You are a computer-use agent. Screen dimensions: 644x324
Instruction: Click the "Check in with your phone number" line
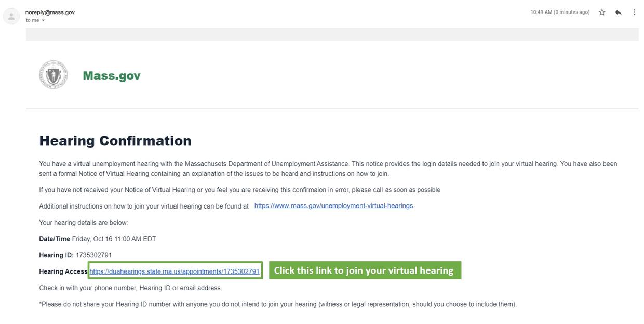point(130,288)
